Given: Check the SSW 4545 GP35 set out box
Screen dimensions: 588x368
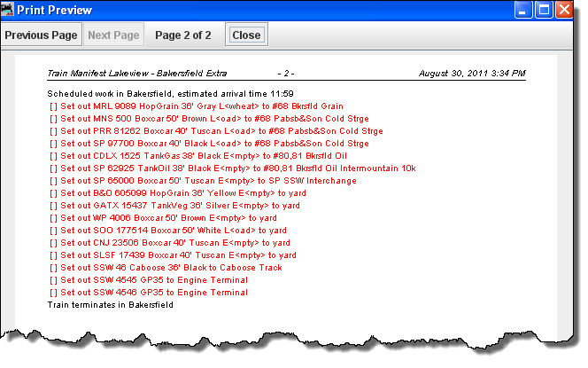Looking at the screenshot, I should click(54, 279).
